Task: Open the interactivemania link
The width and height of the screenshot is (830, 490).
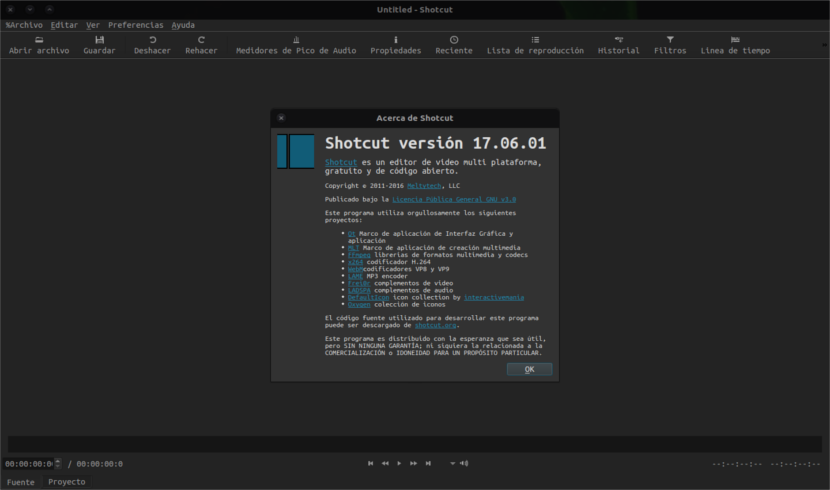Action: (494, 297)
